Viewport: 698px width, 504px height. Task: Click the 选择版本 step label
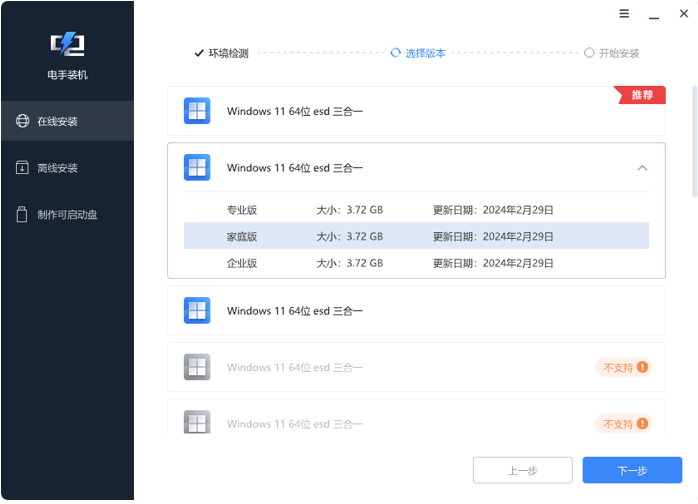(x=425, y=53)
